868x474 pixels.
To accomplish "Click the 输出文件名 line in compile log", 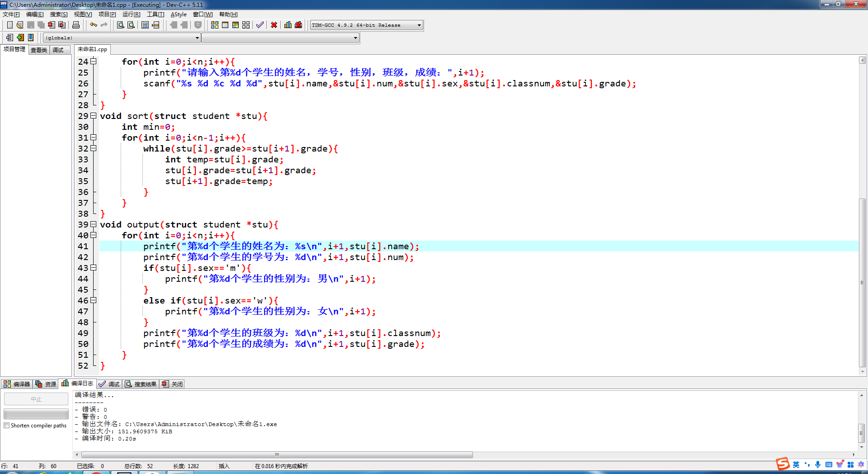I will click(x=176, y=424).
